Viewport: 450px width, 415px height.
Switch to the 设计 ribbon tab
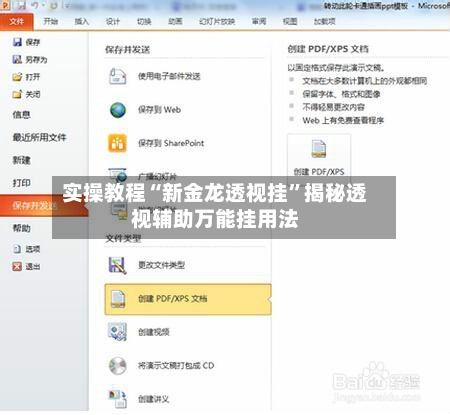pos(113,21)
